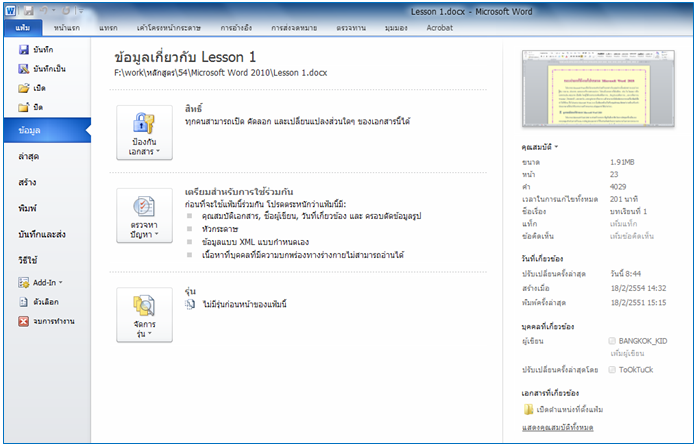The width and height of the screenshot is (696, 445).
Task: Click the ข้อมูลแบบ XML แบบกำหนดเอง list item
Action: pos(255,242)
